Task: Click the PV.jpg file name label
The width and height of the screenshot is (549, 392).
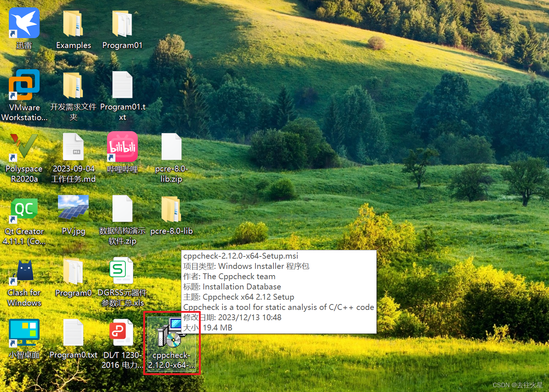Action: [74, 231]
